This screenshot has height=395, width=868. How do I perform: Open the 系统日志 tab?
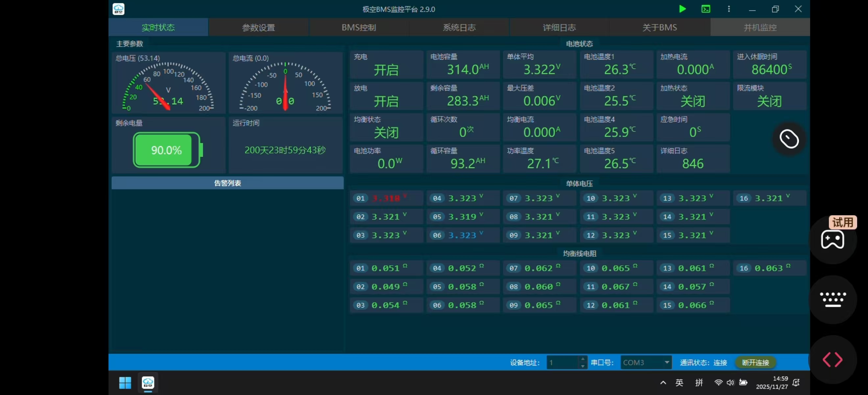(x=459, y=27)
